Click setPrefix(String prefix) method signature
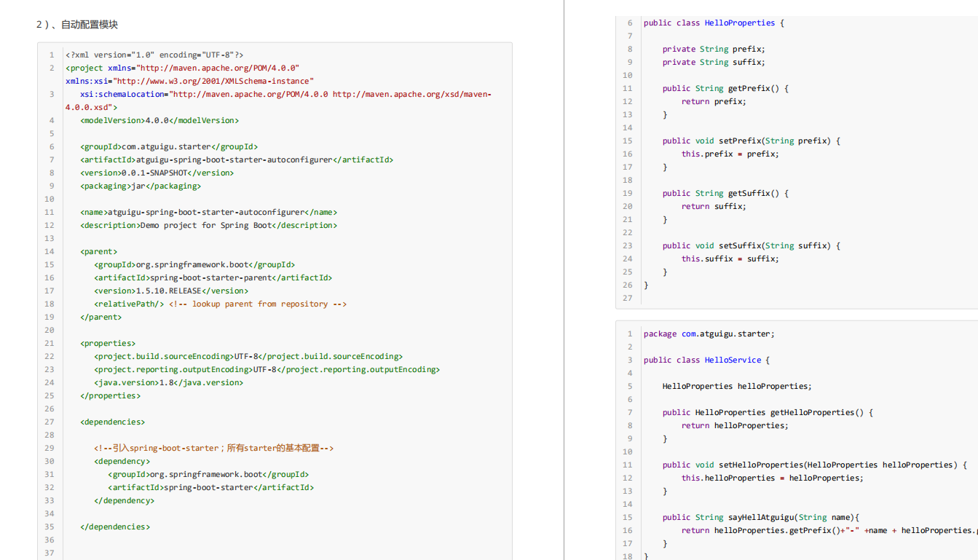This screenshot has height=560, width=978. [x=752, y=141]
